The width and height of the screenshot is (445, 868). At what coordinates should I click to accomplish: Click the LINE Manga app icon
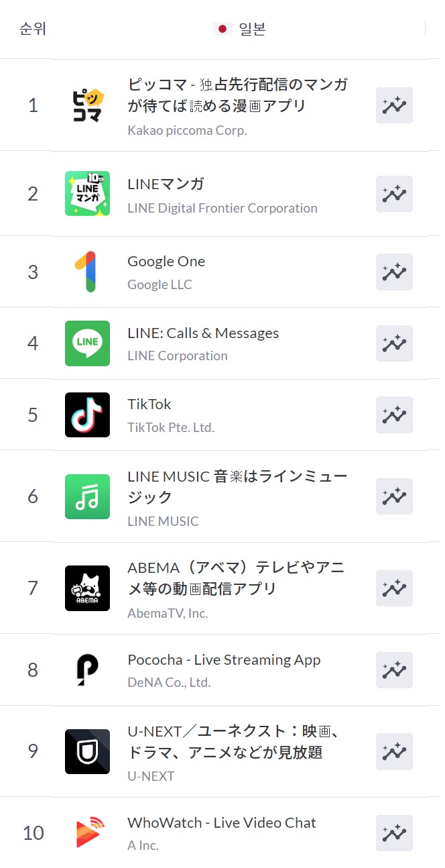(87, 194)
